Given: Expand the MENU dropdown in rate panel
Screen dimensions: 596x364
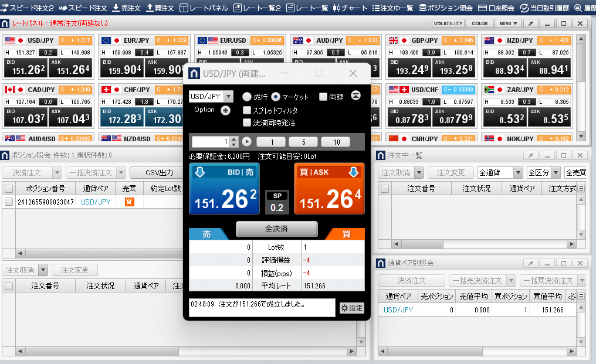Looking at the screenshot, I should [x=508, y=23].
